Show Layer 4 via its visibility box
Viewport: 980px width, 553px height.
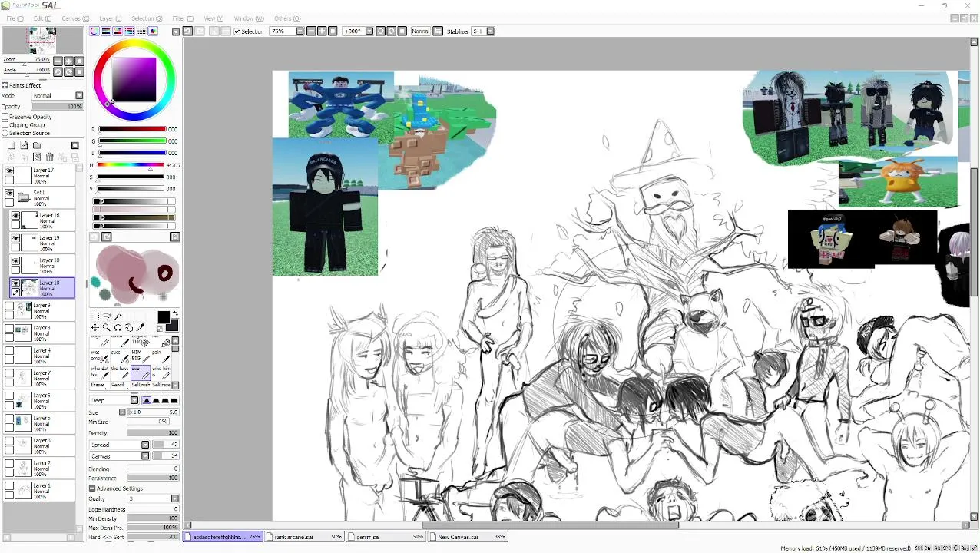click(9, 352)
